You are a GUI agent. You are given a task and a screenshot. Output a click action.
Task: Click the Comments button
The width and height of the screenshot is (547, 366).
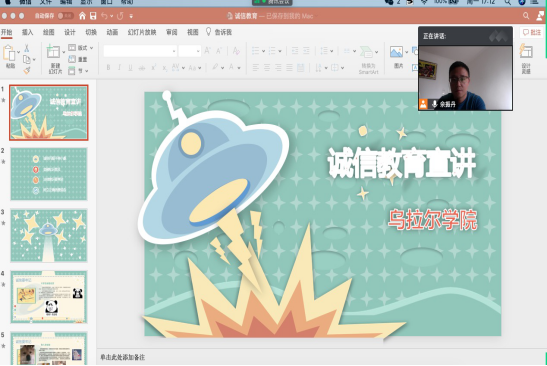[531, 32]
